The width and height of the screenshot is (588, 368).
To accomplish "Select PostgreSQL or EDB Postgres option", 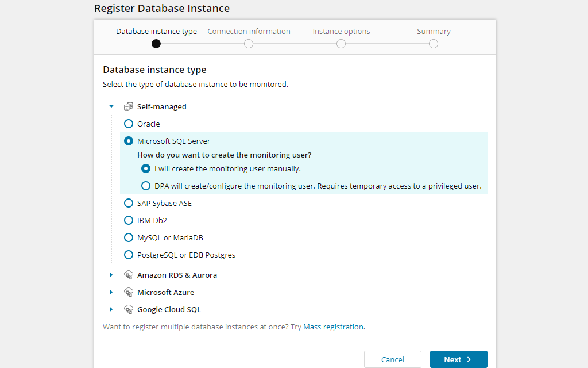I will 128,255.
